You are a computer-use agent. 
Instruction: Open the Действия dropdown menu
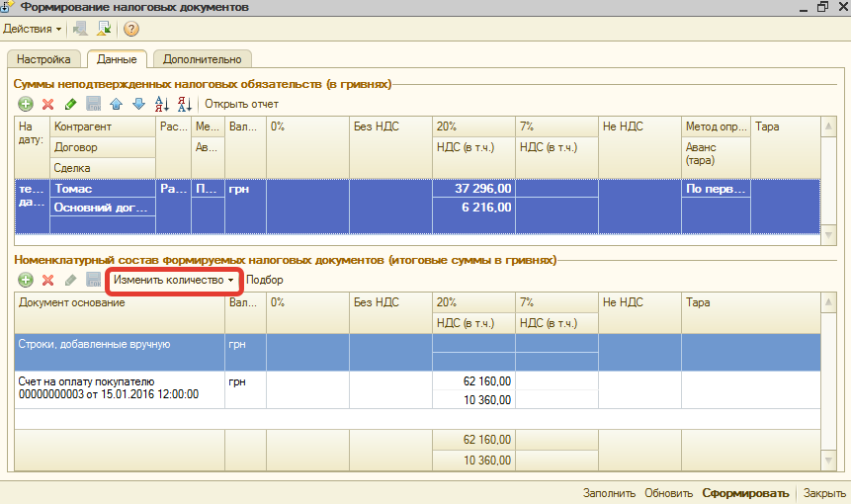pos(33,29)
